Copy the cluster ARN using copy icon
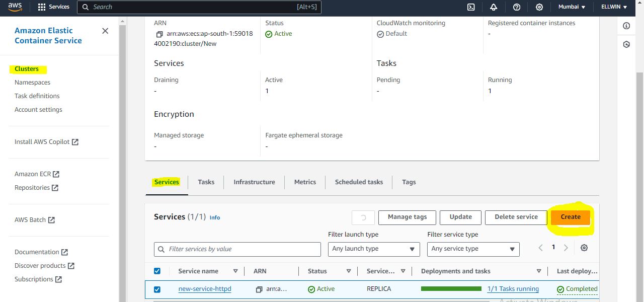Viewport: 644px width, 302px height. tap(159, 34)
